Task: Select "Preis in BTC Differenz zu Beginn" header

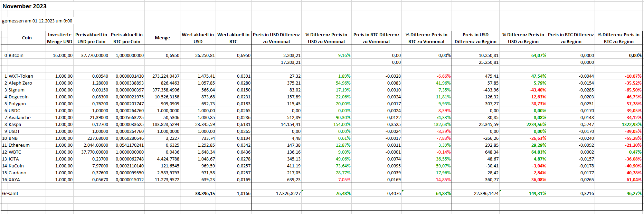Action: [x=571, y=38]
